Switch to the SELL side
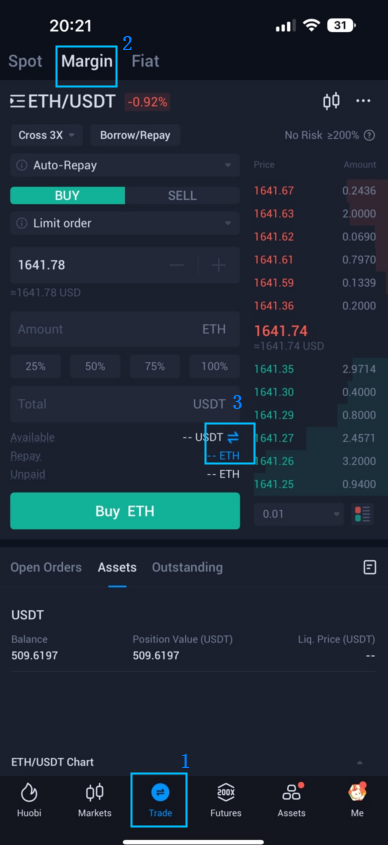This screenshot has width=388, height=845. point(182,196)
